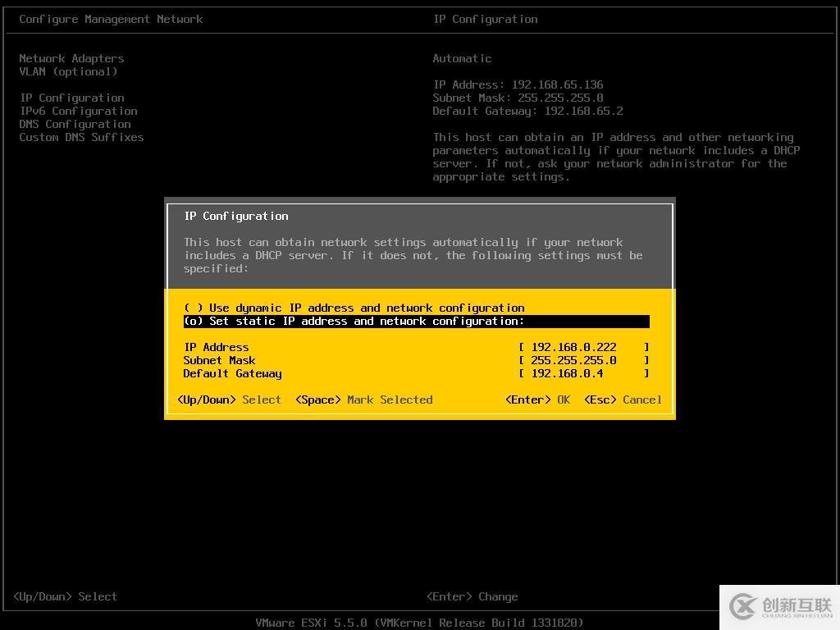840x630 pixels.
Task: Click the 'Configure Management Network' heading
Action: click(x=111, y=20)
